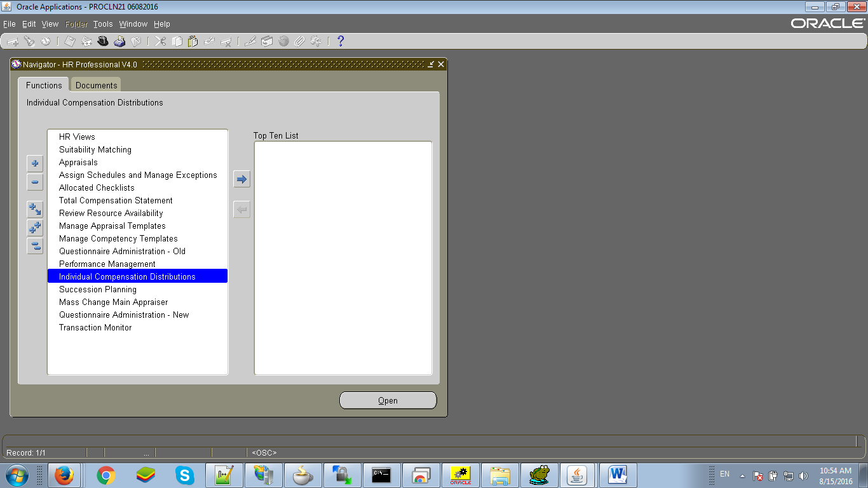The image size is (868, 488).
Task: Click the Collapse All button
Action: pyautogui.click(x=35, y=246)
